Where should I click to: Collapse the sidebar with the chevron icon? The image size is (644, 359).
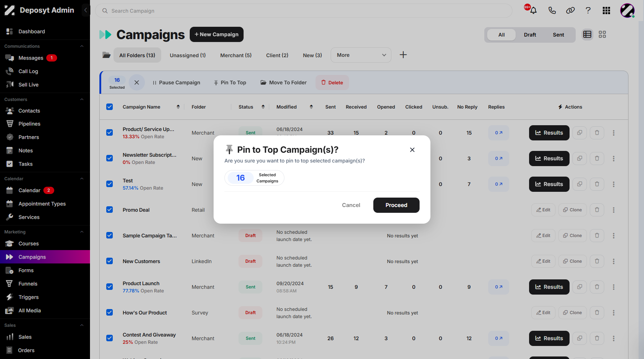click(86, 10)
